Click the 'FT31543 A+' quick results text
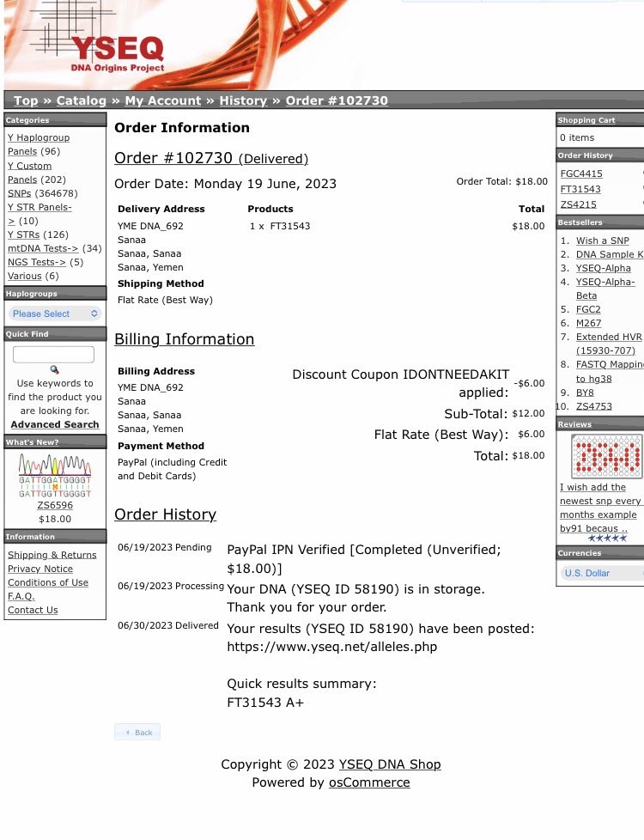The height and width of the screenshot is (840, 644). pyautogui.click(x=265, y=703)
